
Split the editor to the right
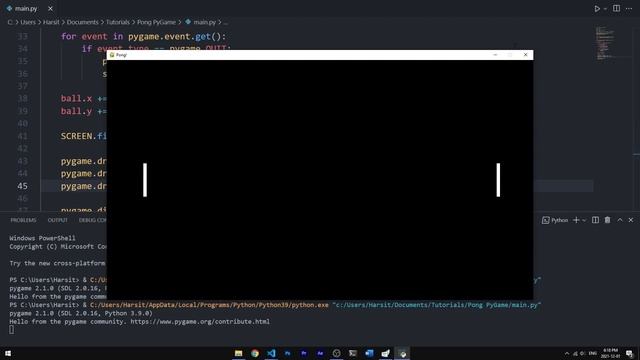click(616, 9)
